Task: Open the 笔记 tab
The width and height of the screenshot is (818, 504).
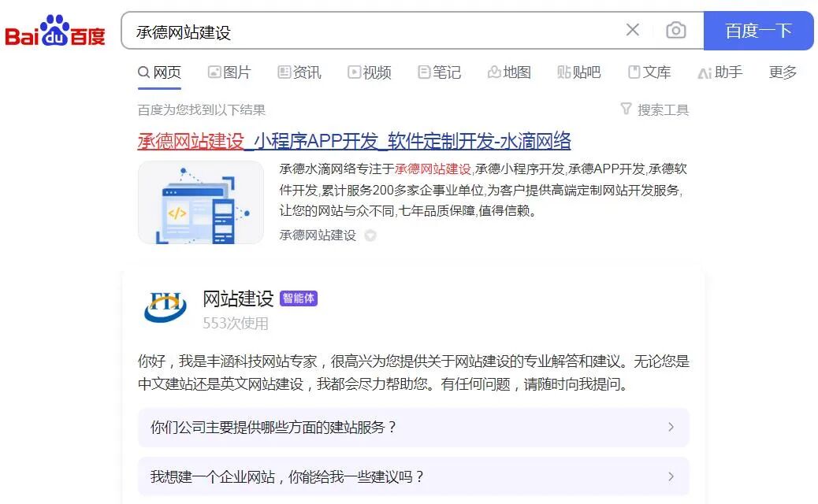Action: click(439, 72)
